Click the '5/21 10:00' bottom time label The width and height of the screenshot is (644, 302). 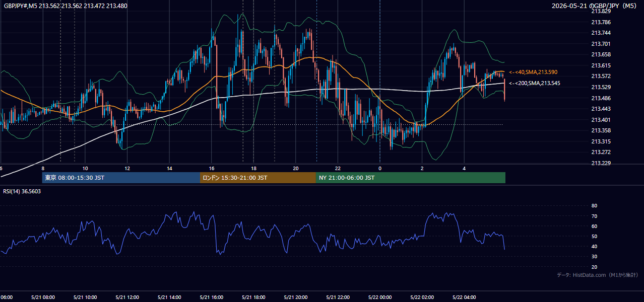click(x=85, y=297)
